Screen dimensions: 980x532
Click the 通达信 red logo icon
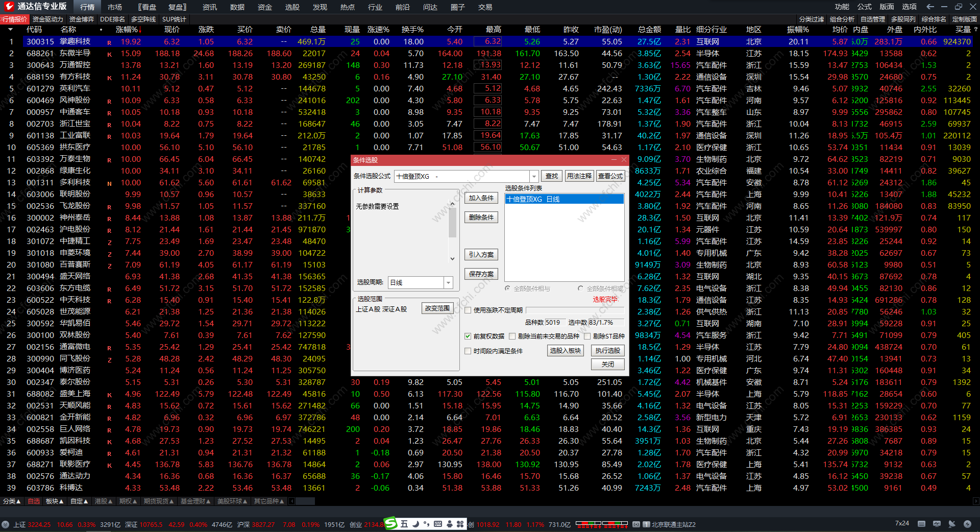click(9, 6)
